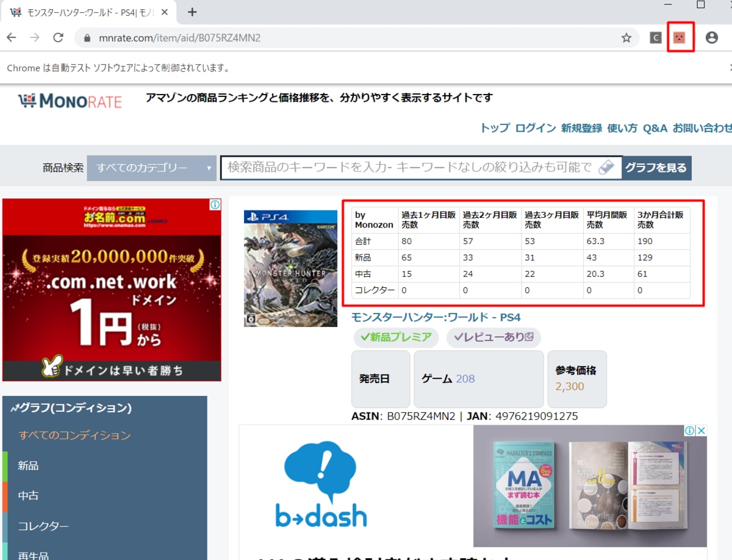Open the Chrome profile account icon
This screenshot has width=732, height=560.
pyautogui.click(x=711, y=38)
